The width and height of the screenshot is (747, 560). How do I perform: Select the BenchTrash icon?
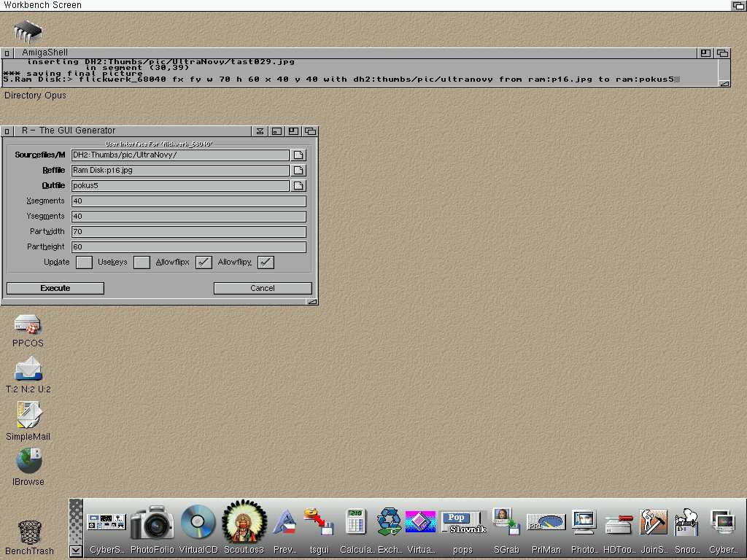click(x=28, y=532)
